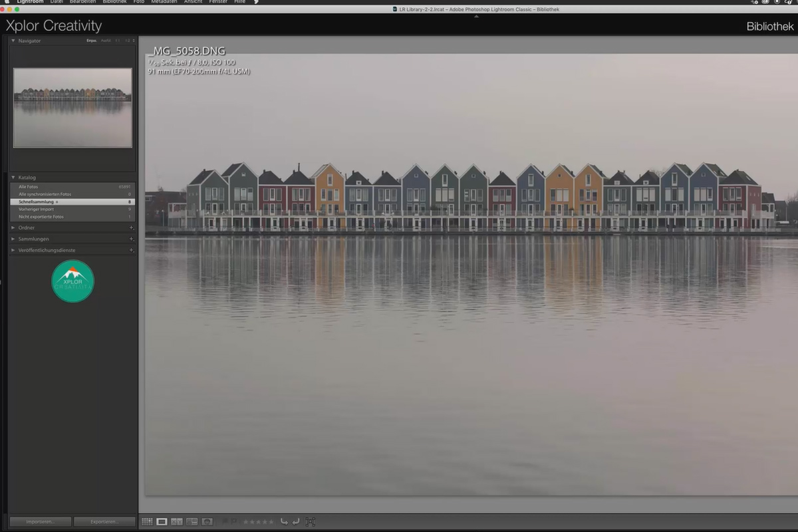Screen dimensions: 798x532
Task: Set Navigator zoom to Ausfül option
Action: (x=106, y=41)
